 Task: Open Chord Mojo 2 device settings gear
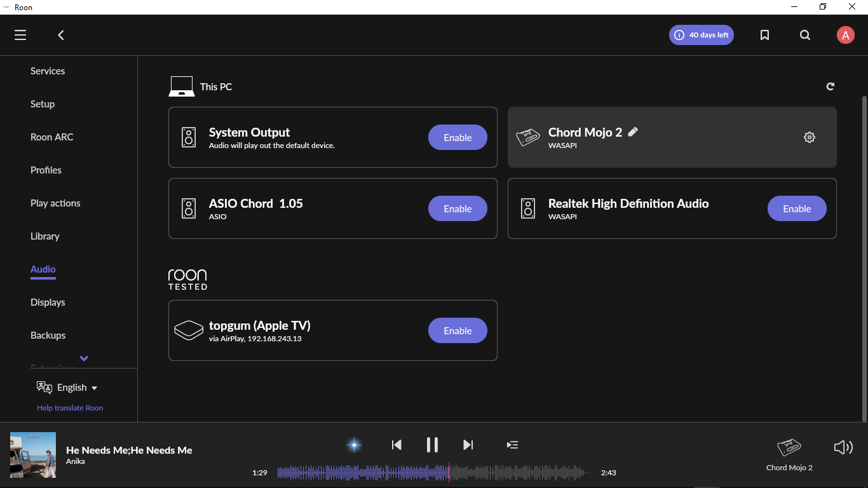point(809,137)
